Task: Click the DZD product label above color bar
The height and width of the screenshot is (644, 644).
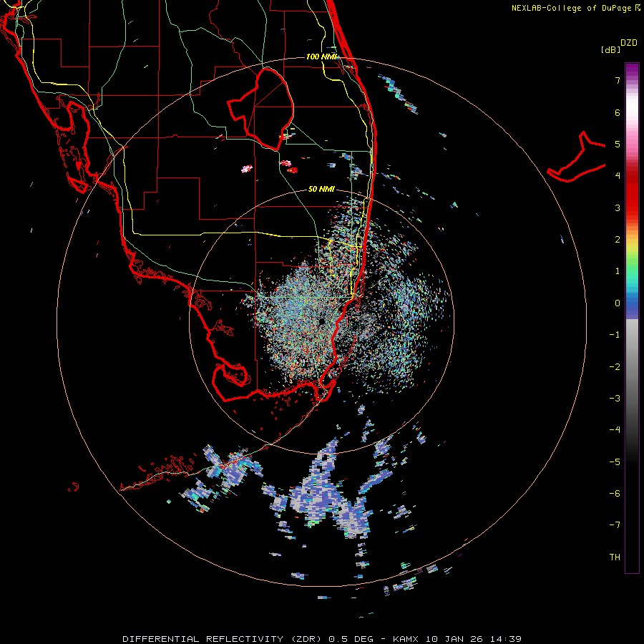Action: [x=629, y=43]
